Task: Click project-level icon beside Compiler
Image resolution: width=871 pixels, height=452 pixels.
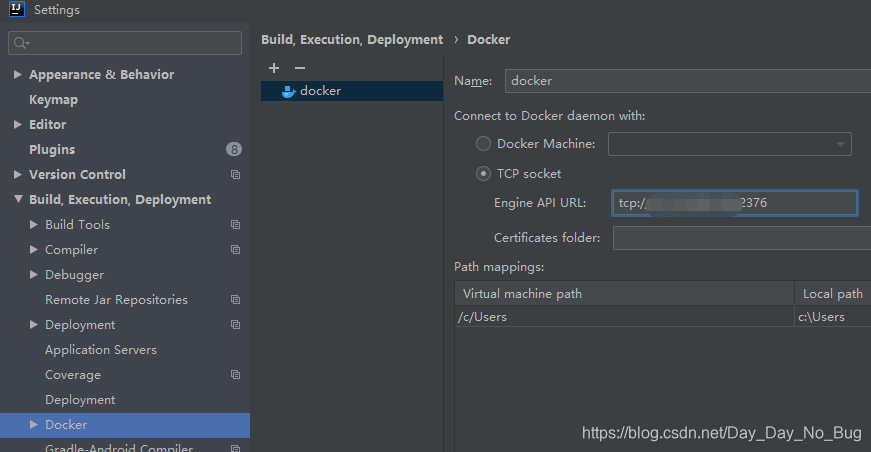Action: click(x=236, y=249)
